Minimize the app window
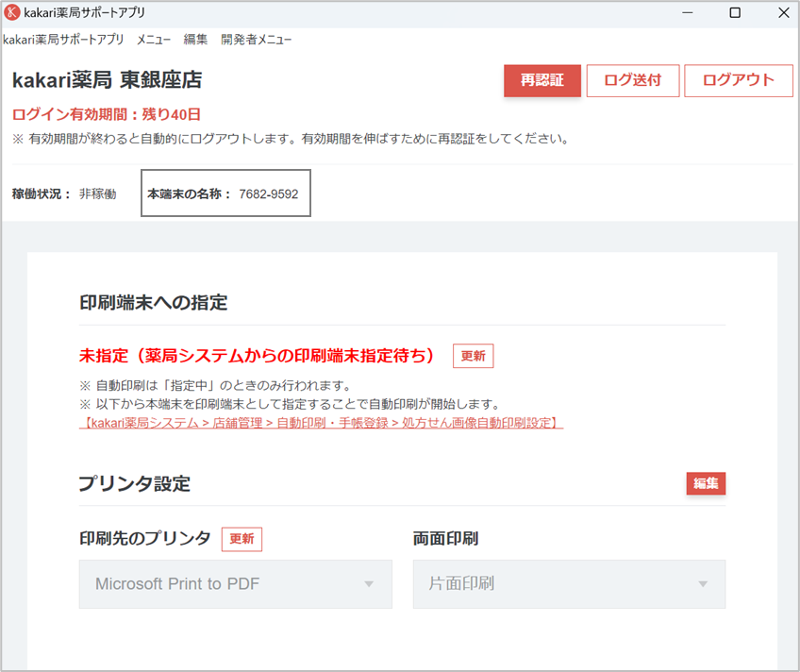Screen dimensions: 800x672 [687, 13]
